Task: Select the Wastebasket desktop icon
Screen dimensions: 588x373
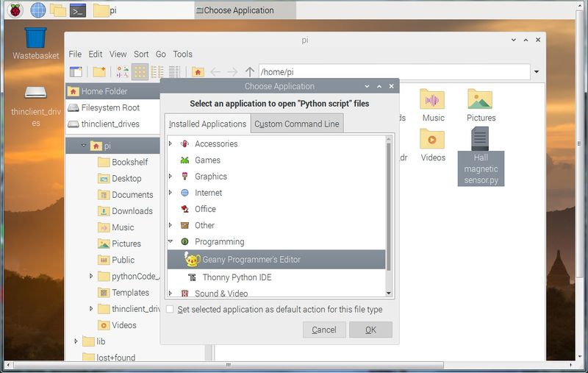Action: point(35,43)
